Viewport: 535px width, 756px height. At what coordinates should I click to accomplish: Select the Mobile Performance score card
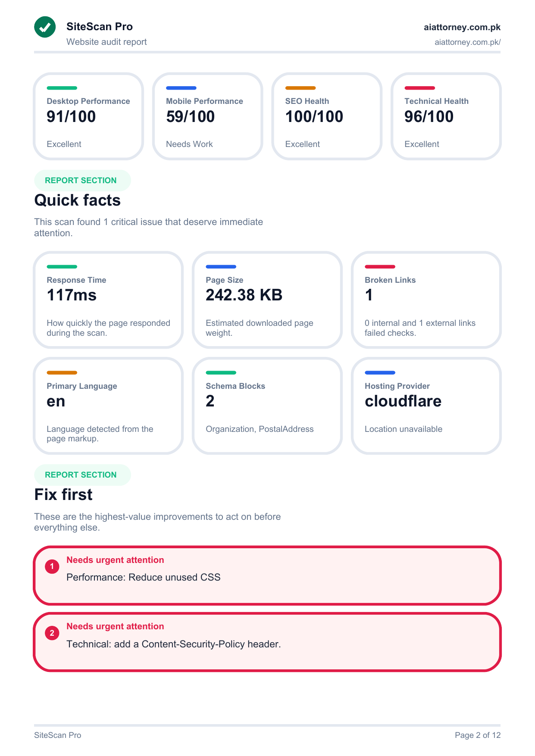(208, 116)
